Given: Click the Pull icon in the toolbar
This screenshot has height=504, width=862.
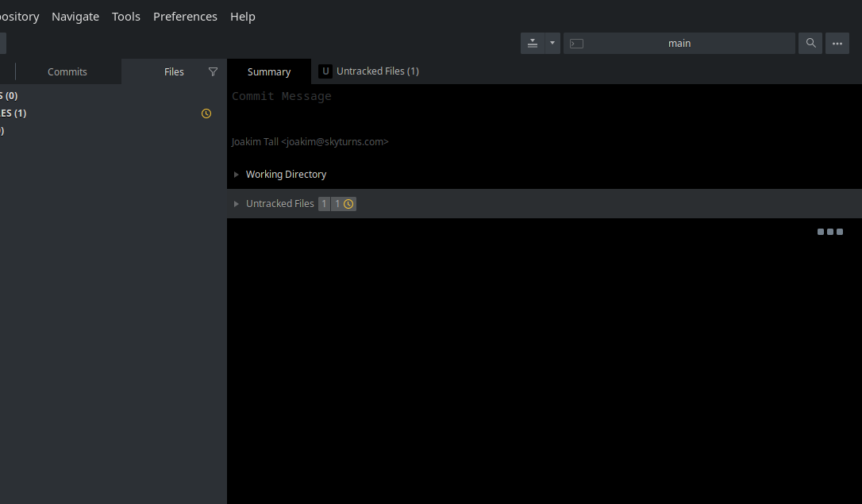Looking at the screenshot, I should click(x=532, y=43).
